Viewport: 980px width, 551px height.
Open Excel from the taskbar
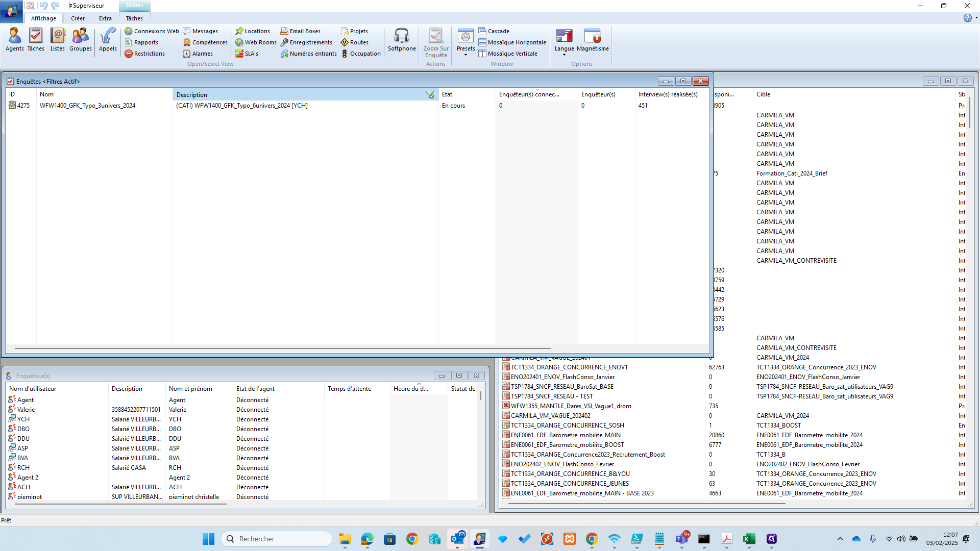[749, 539]
